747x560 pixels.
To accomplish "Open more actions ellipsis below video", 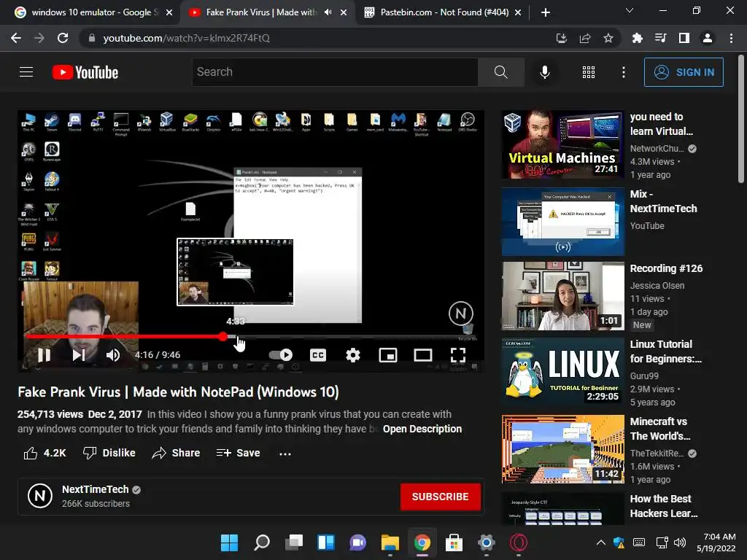I will (x=285, y=454).
